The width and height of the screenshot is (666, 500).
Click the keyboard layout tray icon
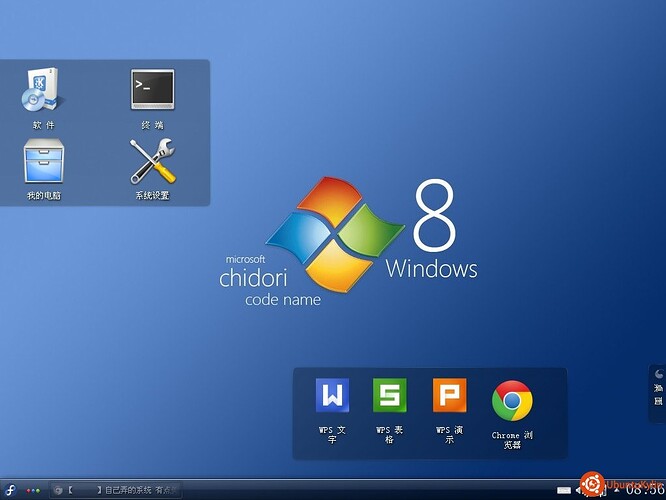point(564,491)
